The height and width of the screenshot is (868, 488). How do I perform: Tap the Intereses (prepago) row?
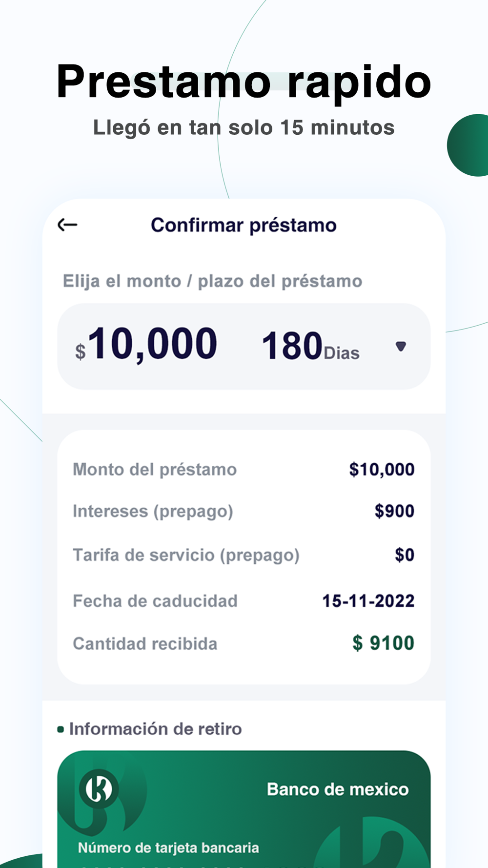pyautogui.click(x=244, y=511)
